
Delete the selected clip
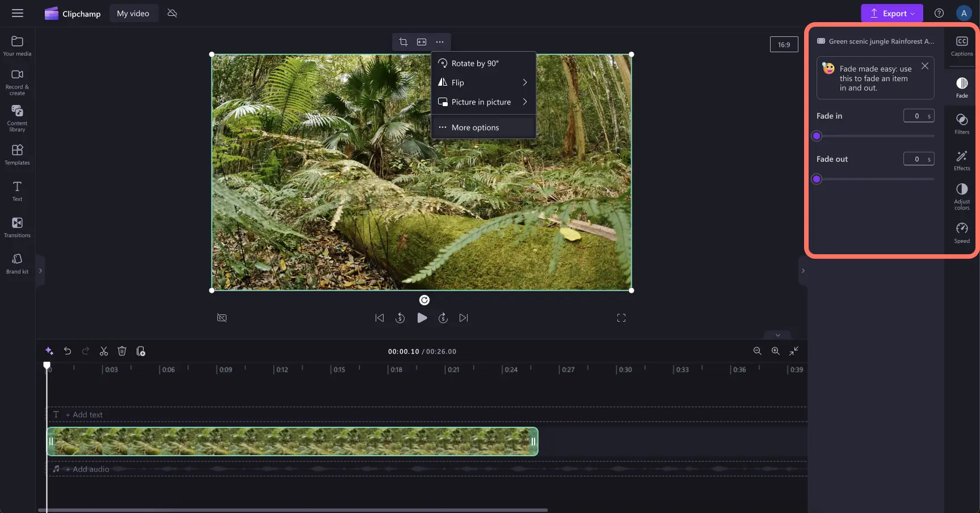[x=122, y=351]
